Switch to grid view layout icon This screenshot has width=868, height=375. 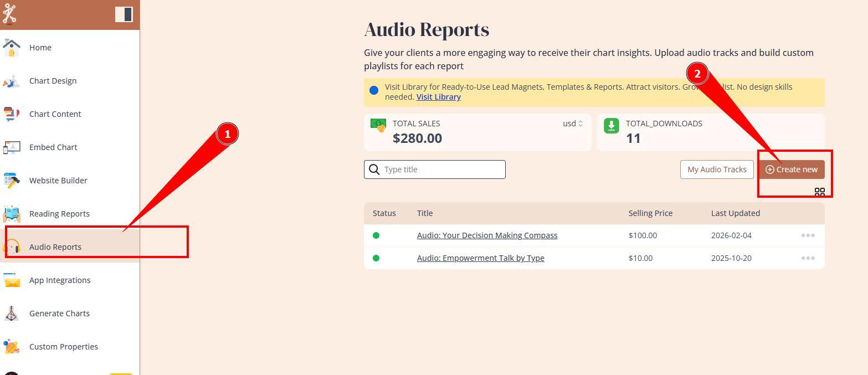tap(819, 192)
